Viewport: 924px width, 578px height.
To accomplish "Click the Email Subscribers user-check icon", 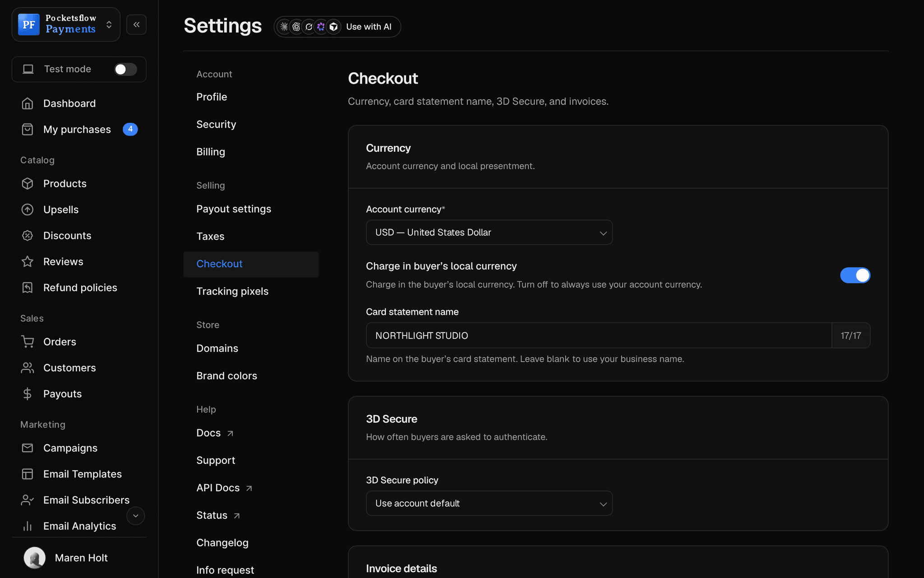I will [28, 500].
